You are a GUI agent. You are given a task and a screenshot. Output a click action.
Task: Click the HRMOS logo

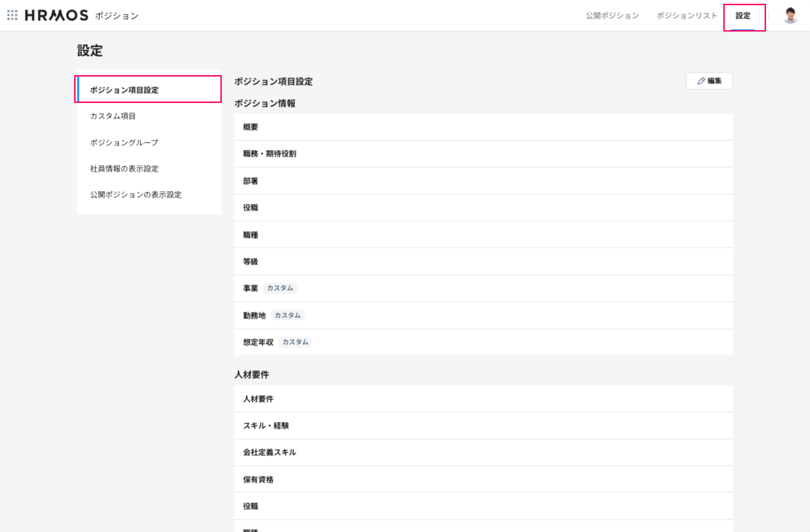[56, 15]
